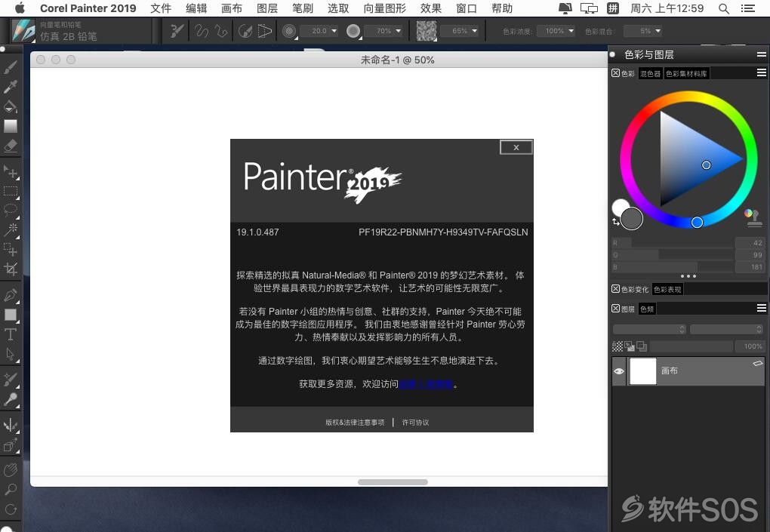Open the 许可协议 link

(x=415, y=423)
